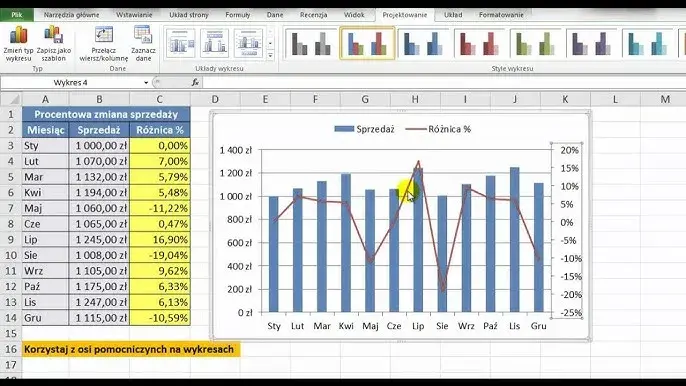Apply the red chart style
Viewport: 686px width, 386px height.
480,43
